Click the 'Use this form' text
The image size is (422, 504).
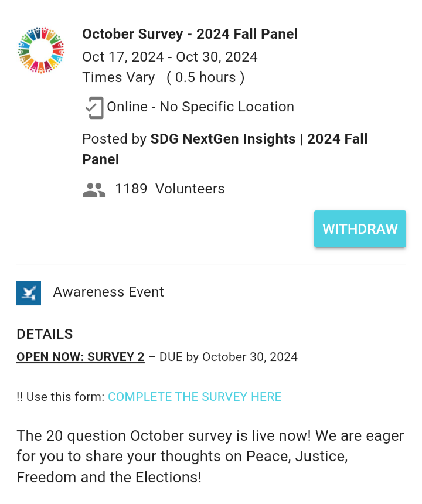(61, 397)
